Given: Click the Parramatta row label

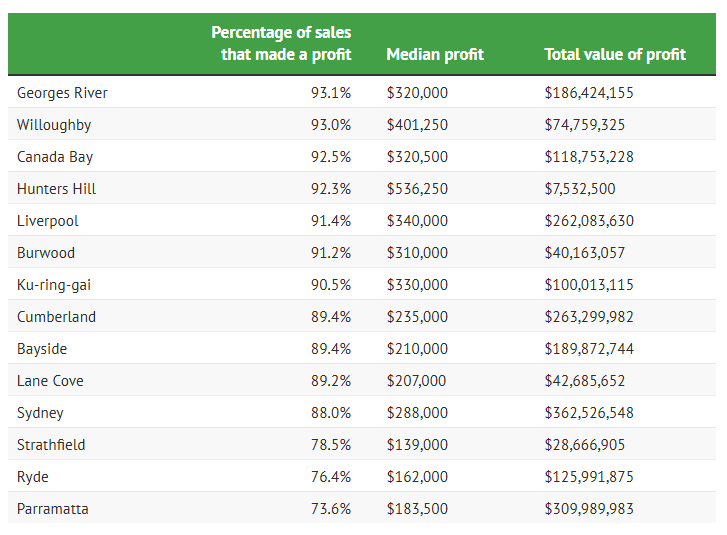Looking at the screenshot, I should pyautogui.click(x=53, y=509).
